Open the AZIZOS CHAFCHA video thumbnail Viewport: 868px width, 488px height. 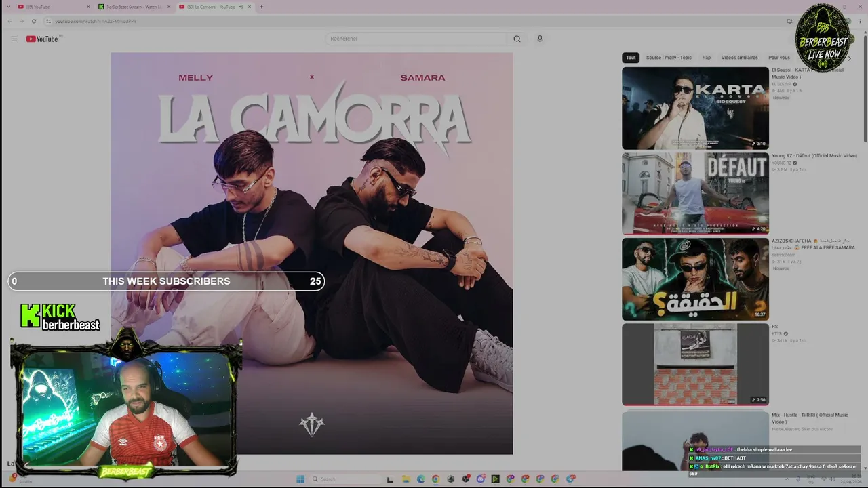tap(695, 279)
